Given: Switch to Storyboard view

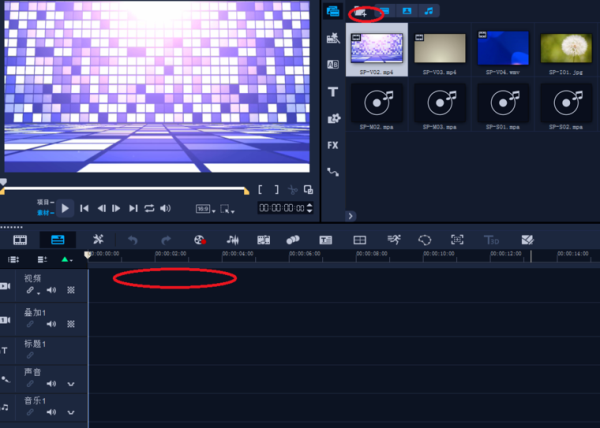Looking at the screenshot, I should click(x=20, y=240).
